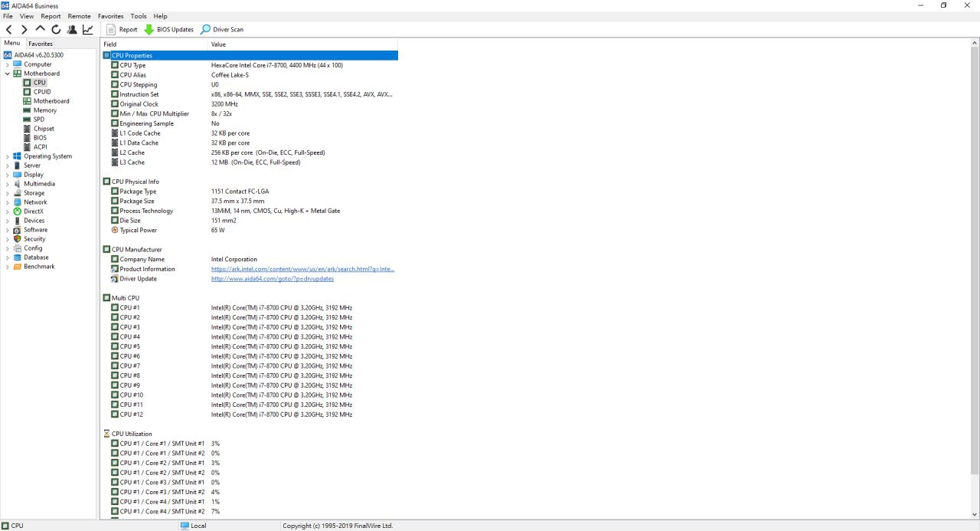
Task: Click the Devices icon in the tree
Action: (18, 221)
